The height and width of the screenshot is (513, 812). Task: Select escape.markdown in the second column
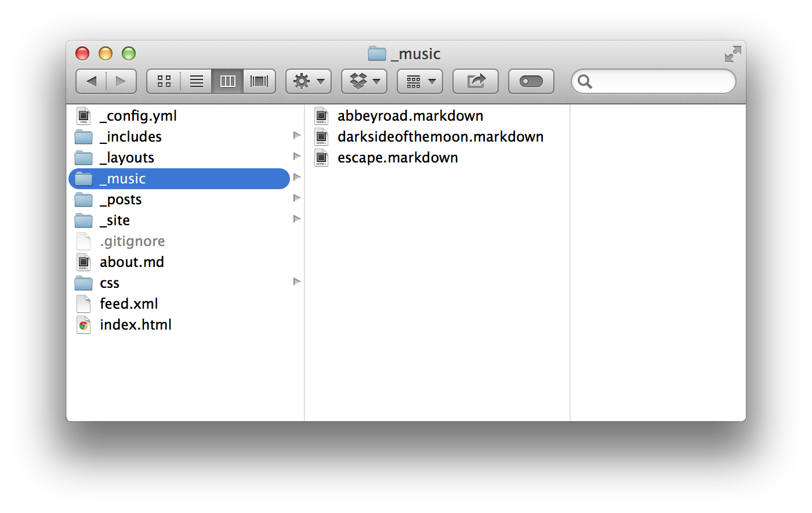pos(397,157)
